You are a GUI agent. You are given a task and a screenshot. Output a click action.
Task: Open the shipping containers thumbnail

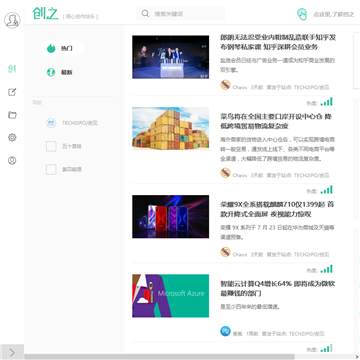click(171, 128)
